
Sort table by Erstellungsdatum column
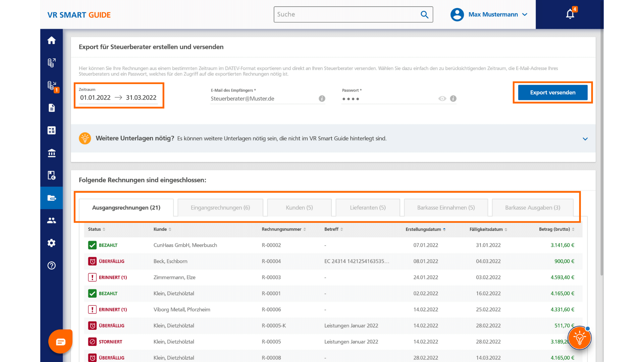tap(426, 229)
